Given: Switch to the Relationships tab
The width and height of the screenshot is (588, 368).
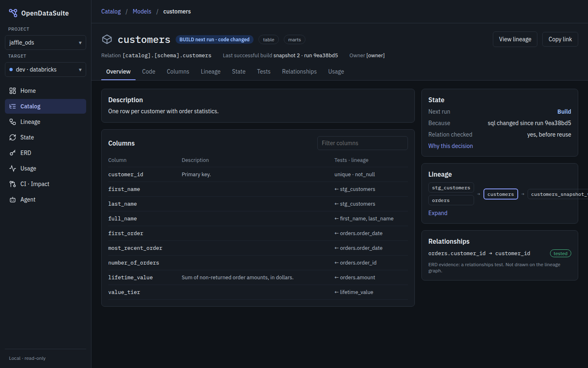Looking at the screenshot, I should point(299,72).
